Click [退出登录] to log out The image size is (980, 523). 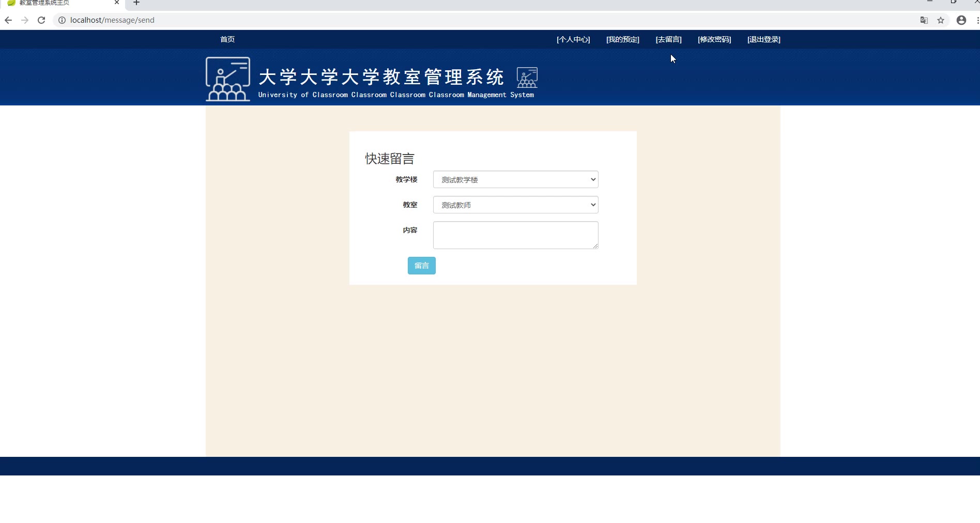(x=764, y=39)
